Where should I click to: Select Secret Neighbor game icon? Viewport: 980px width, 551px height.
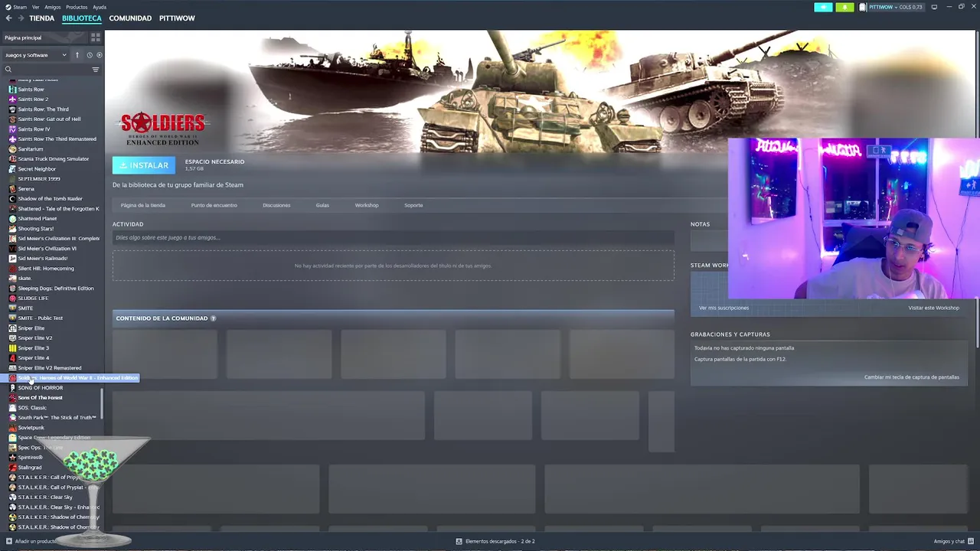(x=12, y=169)
